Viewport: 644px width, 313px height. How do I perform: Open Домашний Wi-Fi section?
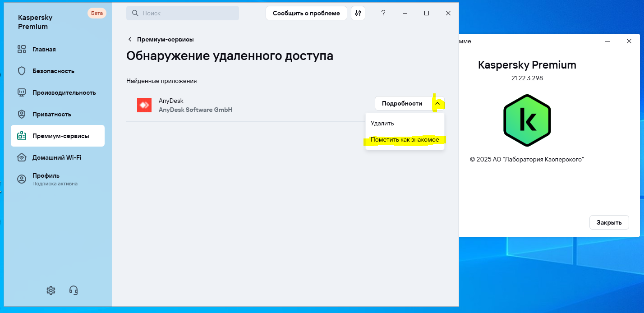[x=57, y=157]
